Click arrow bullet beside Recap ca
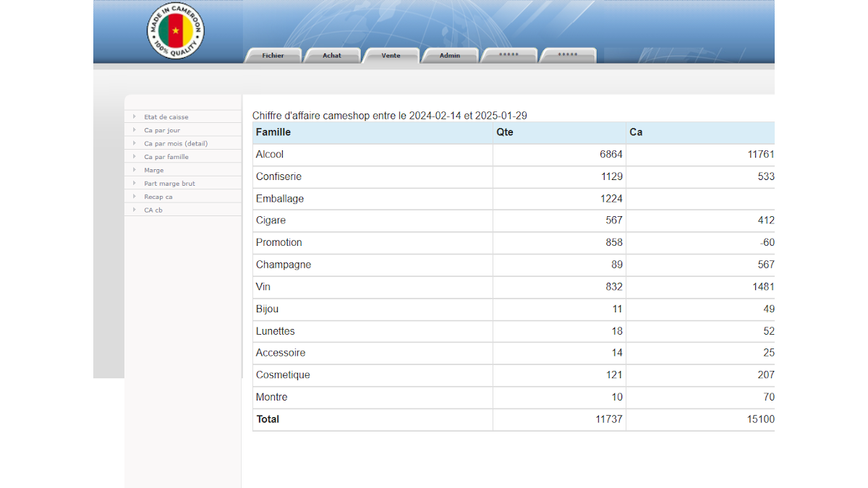Screen dimensions: 868x488 click(x=134, y=196)
